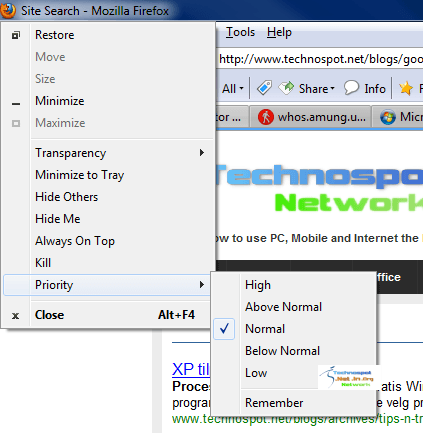
Task: Click the Windows logo tab icon
Action: click(x=388, y=117)
